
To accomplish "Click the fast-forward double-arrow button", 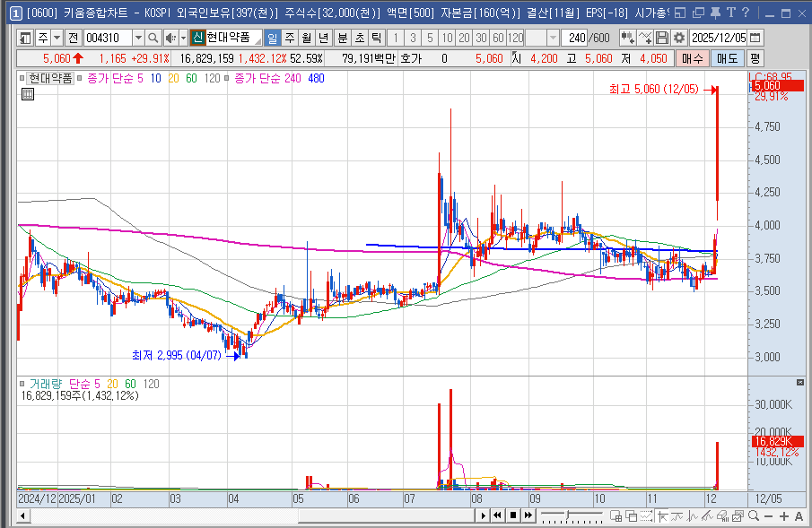I will click(528, 515).
